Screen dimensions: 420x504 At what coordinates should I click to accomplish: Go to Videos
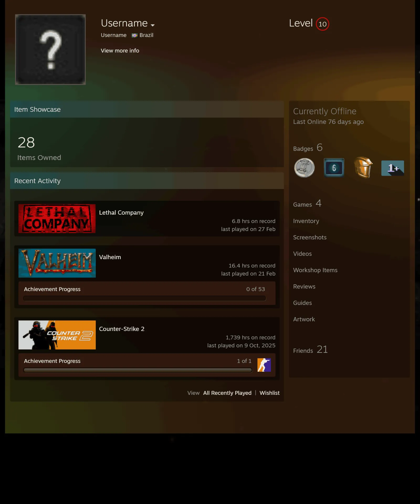tap(302, 254)
